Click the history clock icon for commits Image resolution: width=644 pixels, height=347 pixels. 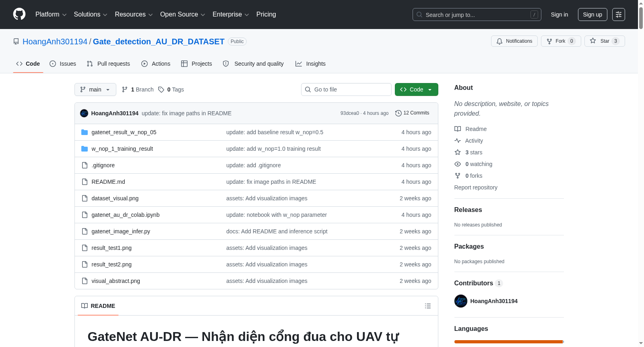click(x=398, y=113)
